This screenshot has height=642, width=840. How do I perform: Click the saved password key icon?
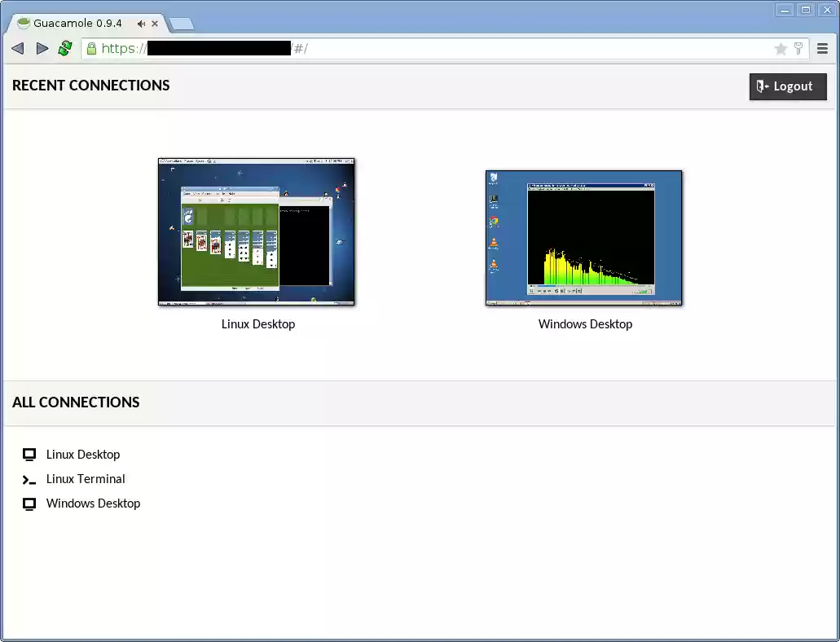pos(798,49)
